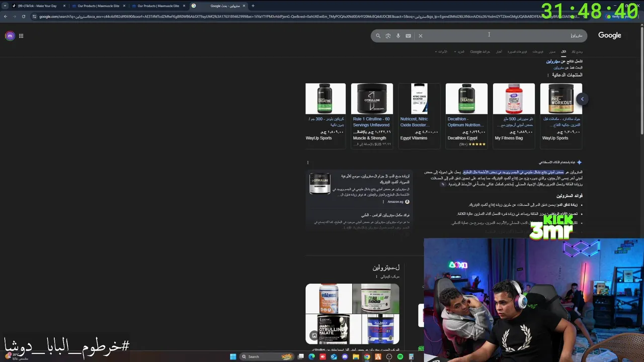The width and height of the screenshot is (644, 362).
Task: Click the Decathlon Egypt seller name
Action: 462,138
